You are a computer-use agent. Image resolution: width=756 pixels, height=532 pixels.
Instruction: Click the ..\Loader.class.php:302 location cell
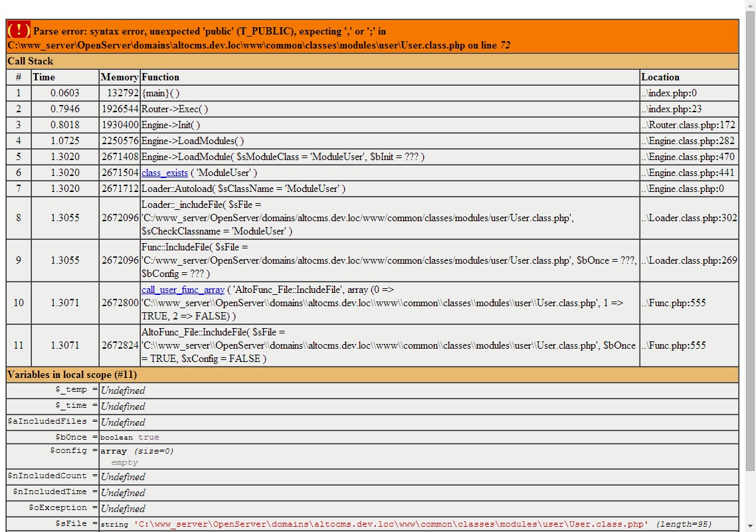[689, 218]
